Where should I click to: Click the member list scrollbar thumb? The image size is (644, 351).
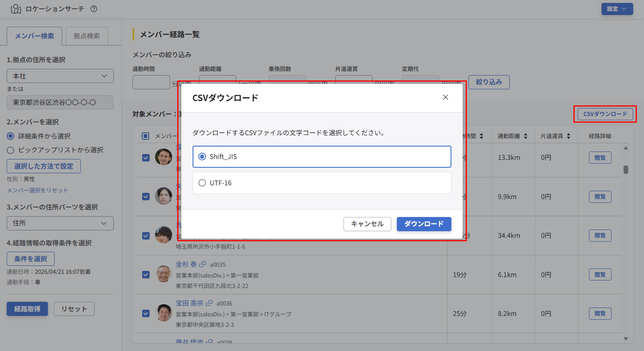click(x=626, y=170)
